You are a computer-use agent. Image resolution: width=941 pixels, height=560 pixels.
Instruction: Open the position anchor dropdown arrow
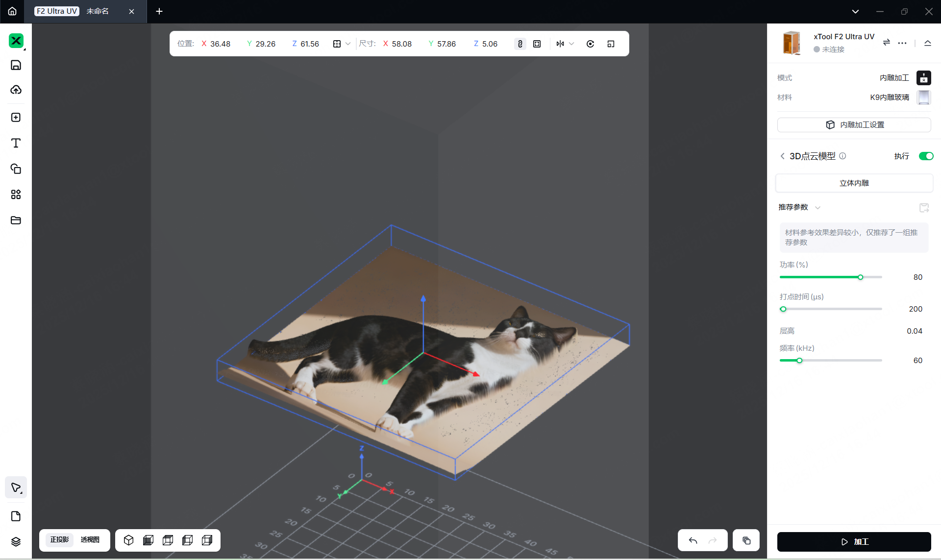pos(348,44)
